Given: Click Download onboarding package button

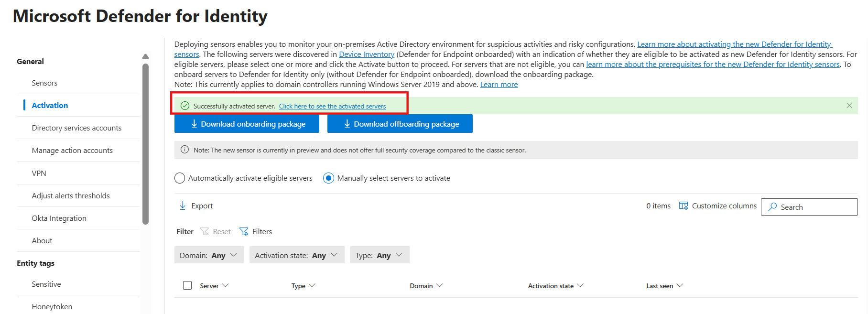Looking at the screenshot, I should [247, 124].
